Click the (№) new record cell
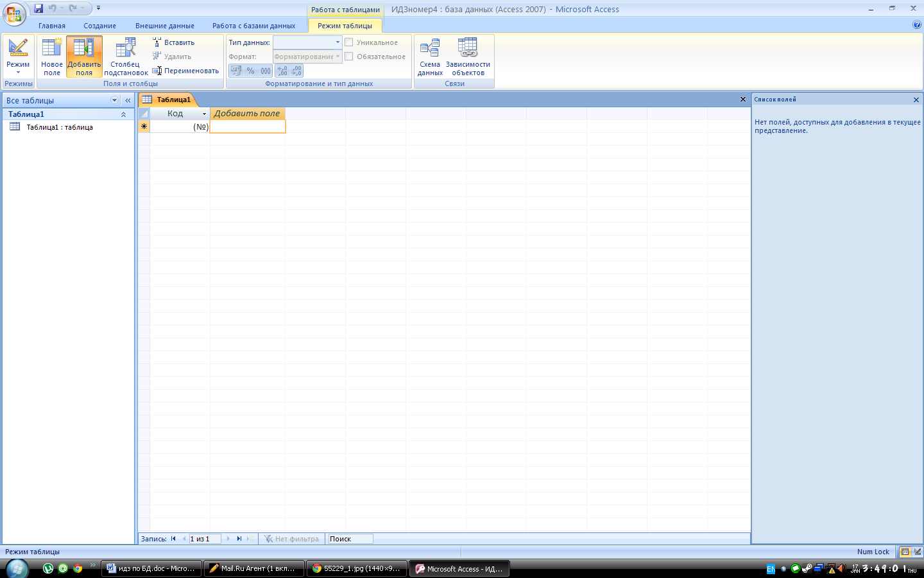This screenshot has width=924, height=578. (x=180, y=127)
